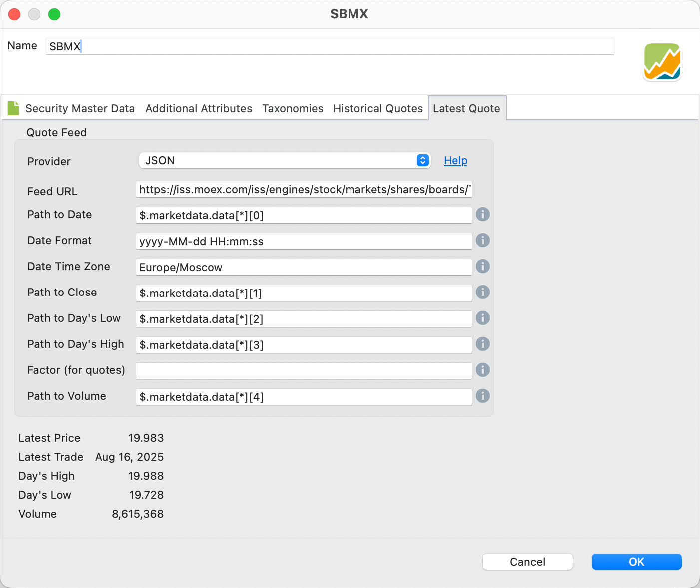
Task: Click the info icon beside Date Format
Action: click(x=483, y=241)
